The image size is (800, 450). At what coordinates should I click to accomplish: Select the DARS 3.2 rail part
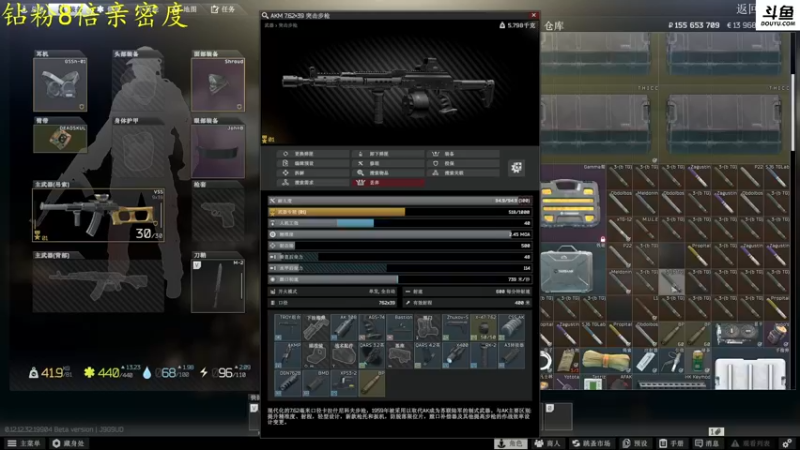click(372, 356)
